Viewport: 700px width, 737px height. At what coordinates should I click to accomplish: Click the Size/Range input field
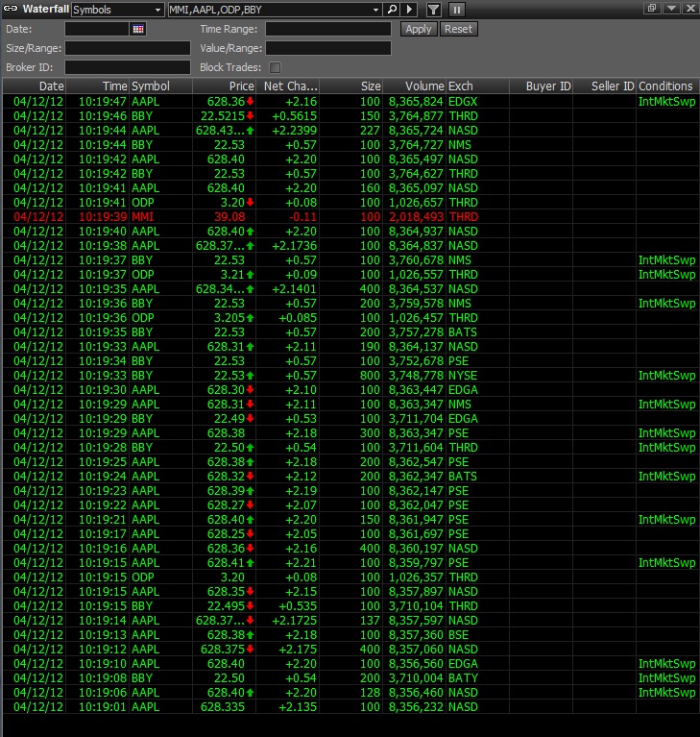click(x=128, y=48)
